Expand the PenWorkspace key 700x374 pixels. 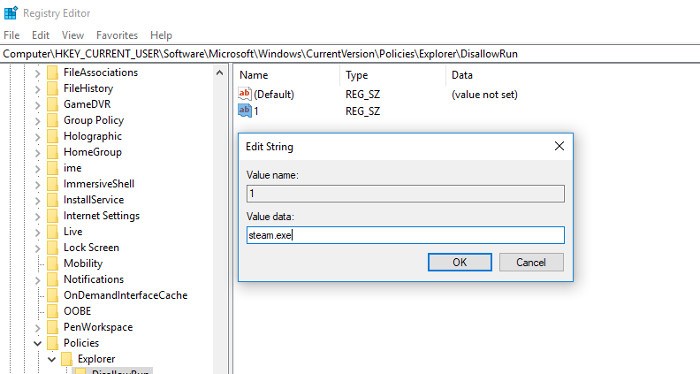click(38, 328)
